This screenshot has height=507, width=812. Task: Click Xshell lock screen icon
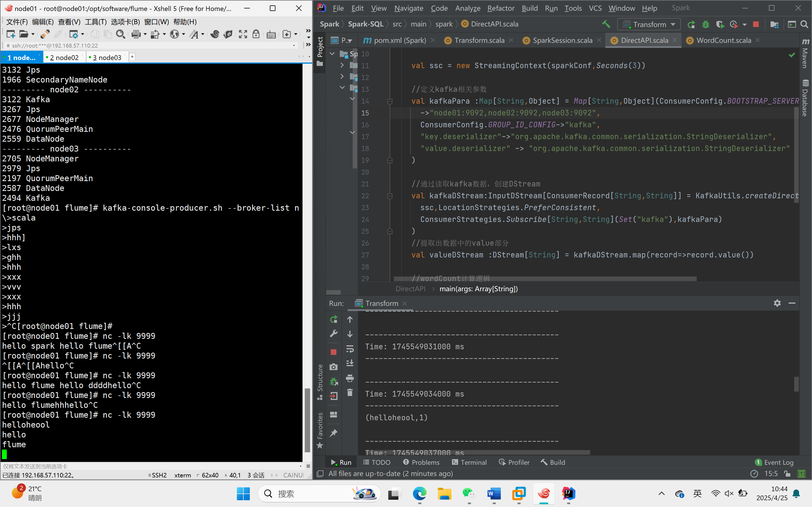(256, 34)
